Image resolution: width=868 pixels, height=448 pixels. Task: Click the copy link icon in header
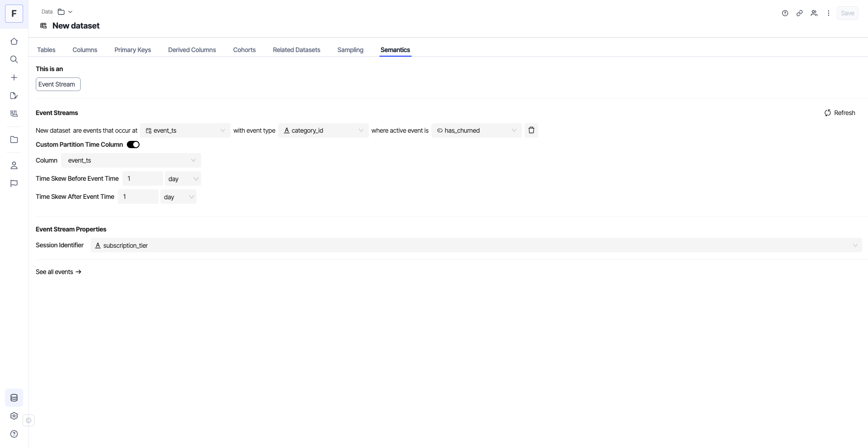(800, 13)
